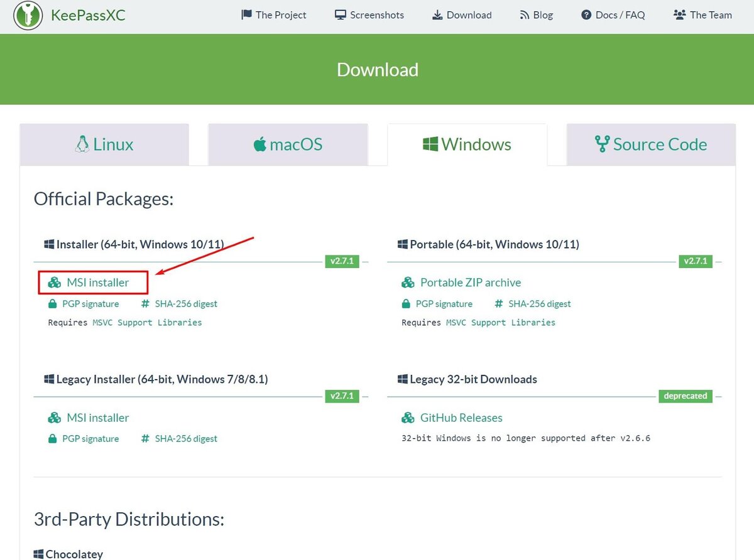Click the boxes icon beside Portable ZIP archive
Viewport: 754px width, 560px height.
tap(408, 283)
